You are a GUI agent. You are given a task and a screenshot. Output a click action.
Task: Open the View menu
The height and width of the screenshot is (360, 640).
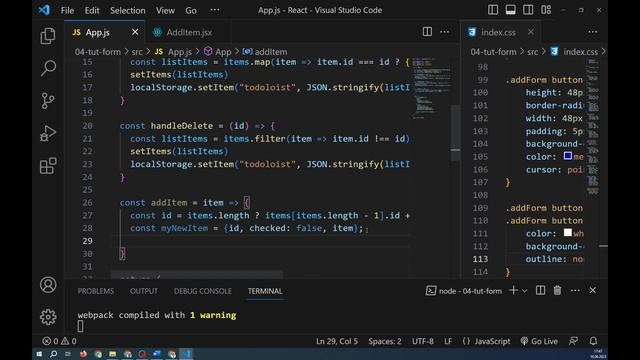[x=165, y=10]
